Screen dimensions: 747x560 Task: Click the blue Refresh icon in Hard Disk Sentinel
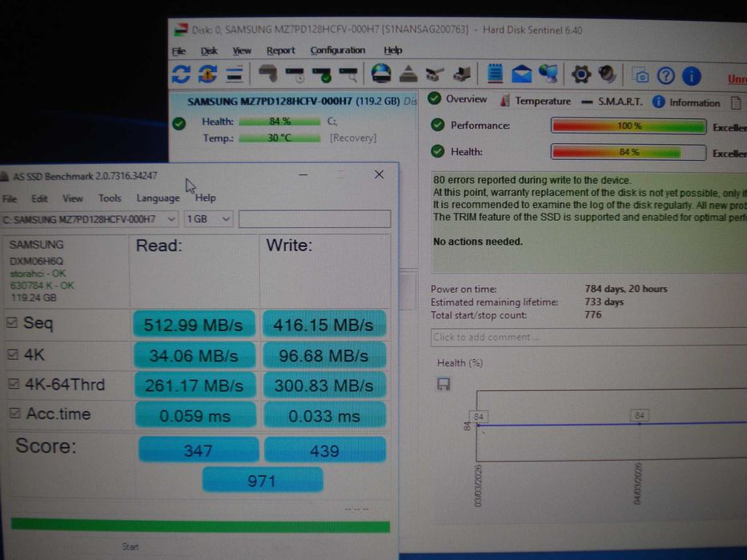pyautogui.click(x=181, y=74)
